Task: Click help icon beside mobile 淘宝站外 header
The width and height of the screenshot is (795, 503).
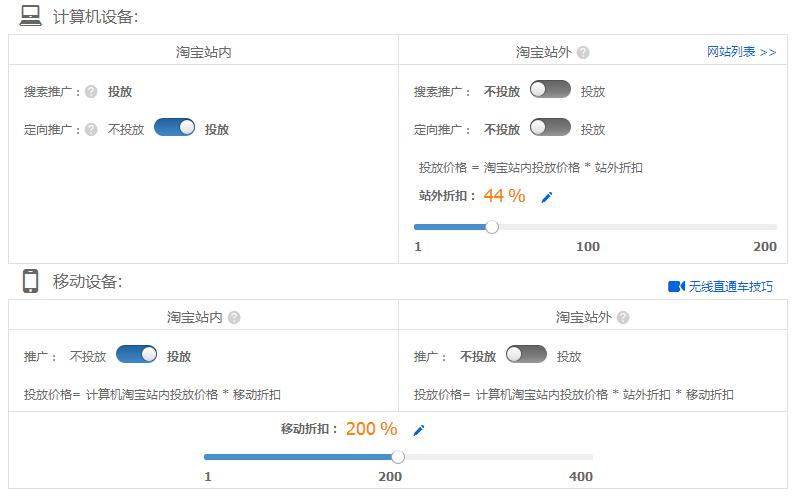Action: (623, 318)
